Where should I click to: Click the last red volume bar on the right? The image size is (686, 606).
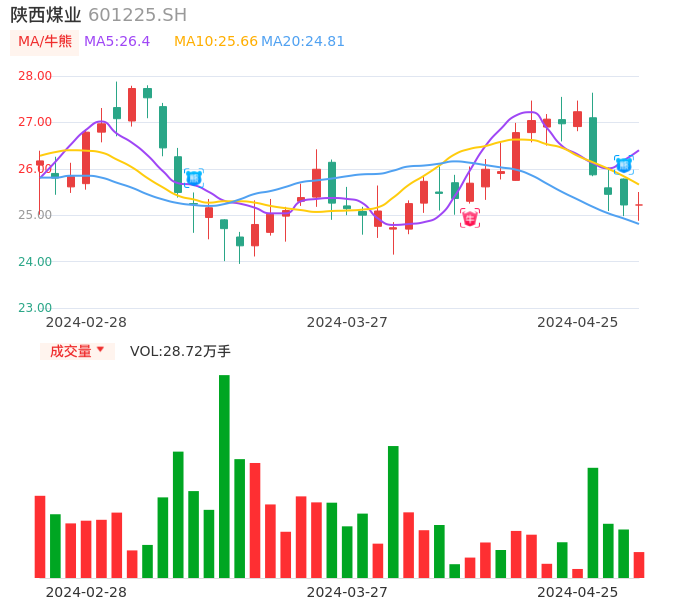(639, 565)
